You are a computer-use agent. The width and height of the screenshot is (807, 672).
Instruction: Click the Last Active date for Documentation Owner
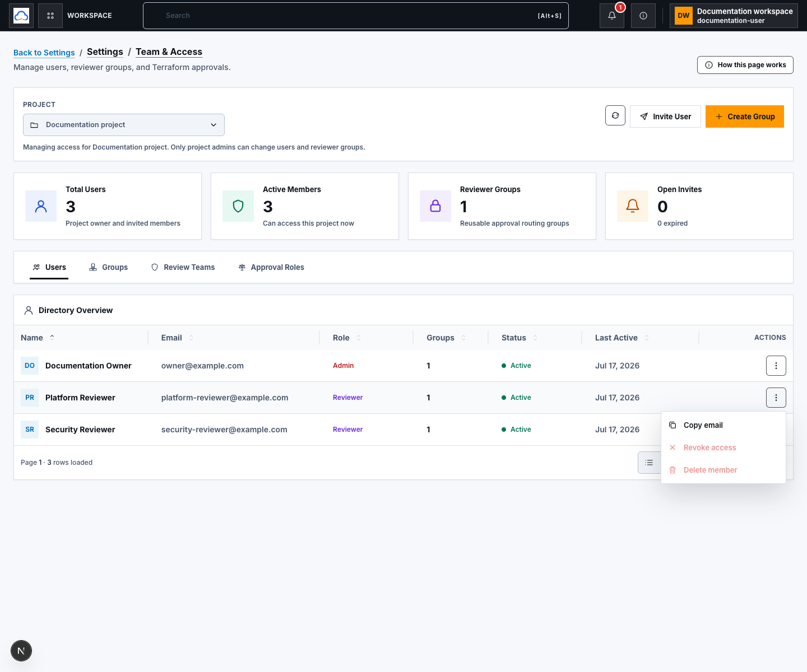(x=617, y=366)
